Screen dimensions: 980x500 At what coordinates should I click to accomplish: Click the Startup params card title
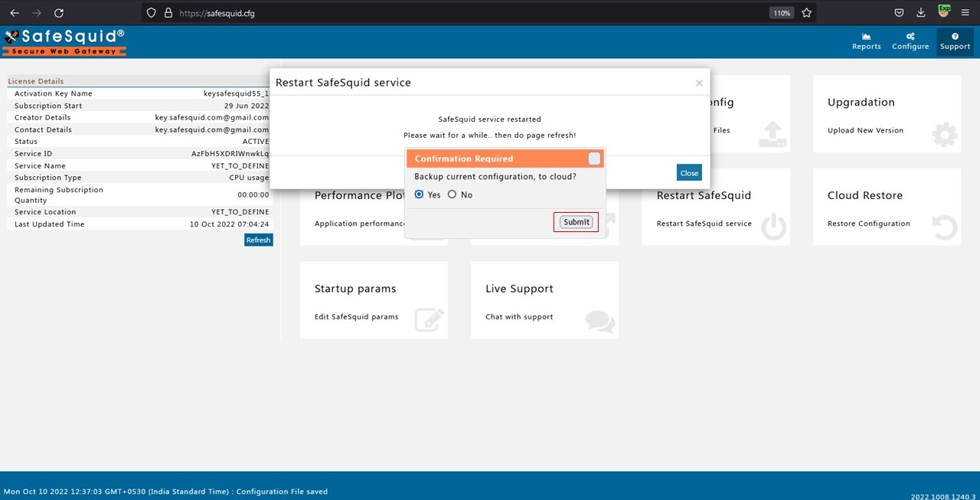pyautogui.click(x=355, y=289)
